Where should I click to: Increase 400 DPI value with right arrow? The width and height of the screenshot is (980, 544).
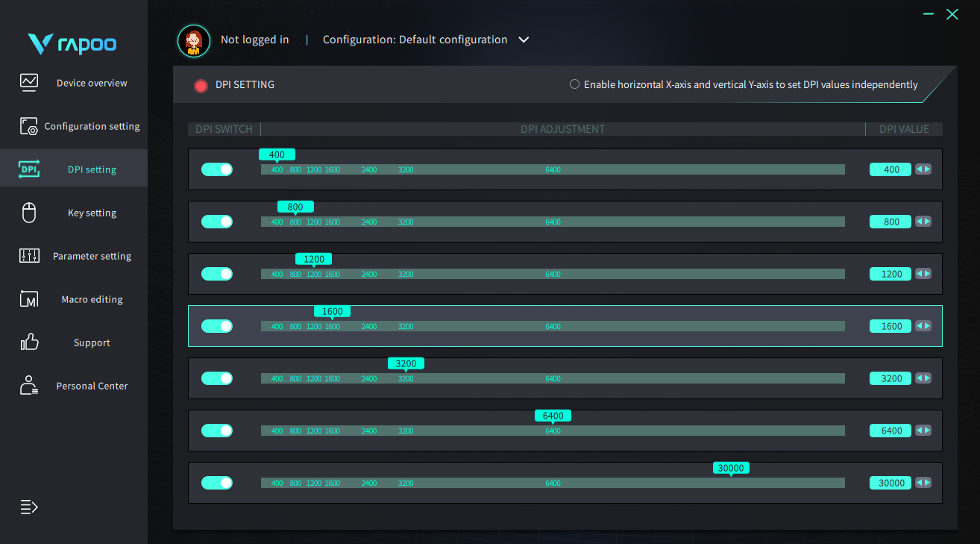click(x=927, y=169)
